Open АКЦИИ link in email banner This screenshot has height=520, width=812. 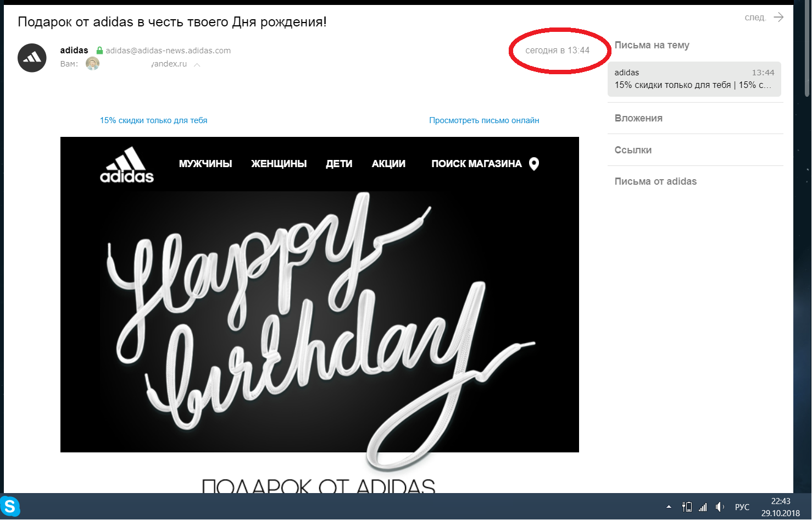pos(388,164)
